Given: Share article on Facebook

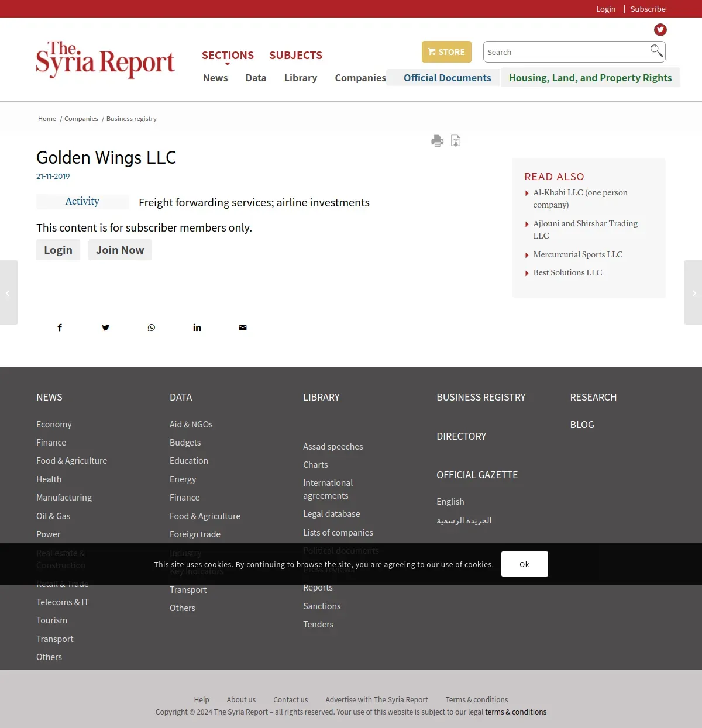Looking at the screenshot, I should 60,327.
